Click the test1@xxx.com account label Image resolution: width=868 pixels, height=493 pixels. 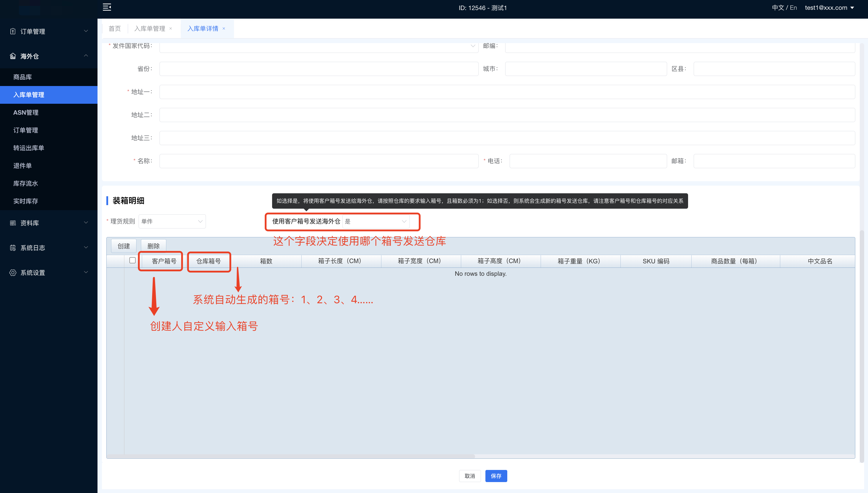826,8
